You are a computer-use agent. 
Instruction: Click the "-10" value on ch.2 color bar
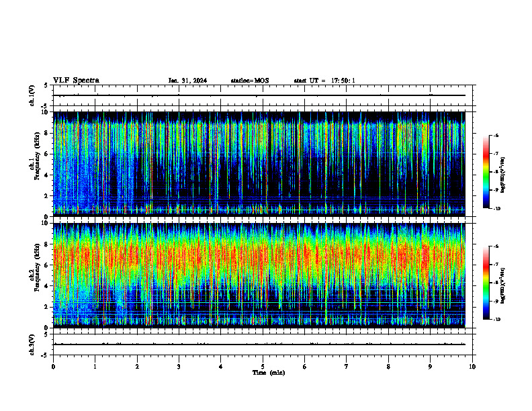click(496, 320)
